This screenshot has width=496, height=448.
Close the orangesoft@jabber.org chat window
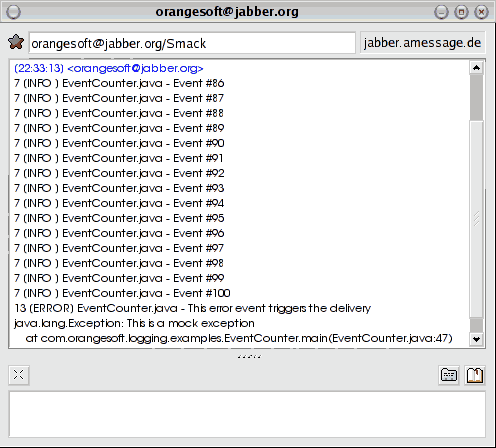[x=481, y=12]
